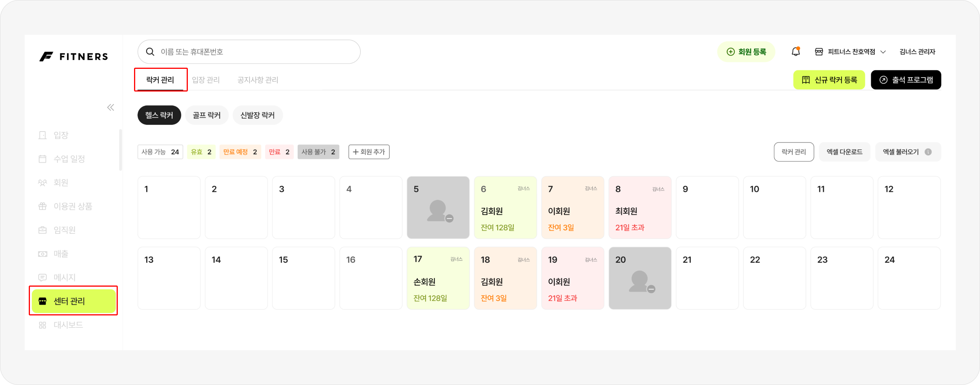Switch to the 락커 관리 tab
Viewport: 980px width, 385px height.
160,80
